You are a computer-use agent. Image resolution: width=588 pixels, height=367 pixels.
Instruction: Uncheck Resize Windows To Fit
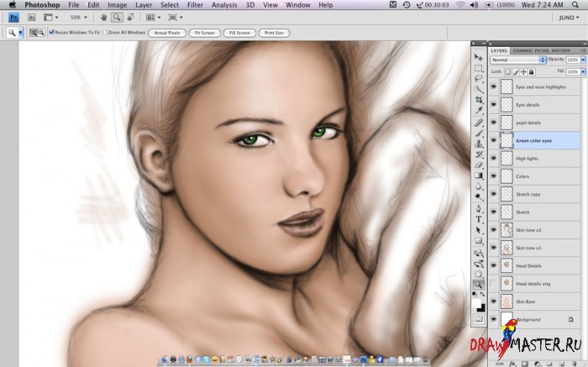pos(52,33)
